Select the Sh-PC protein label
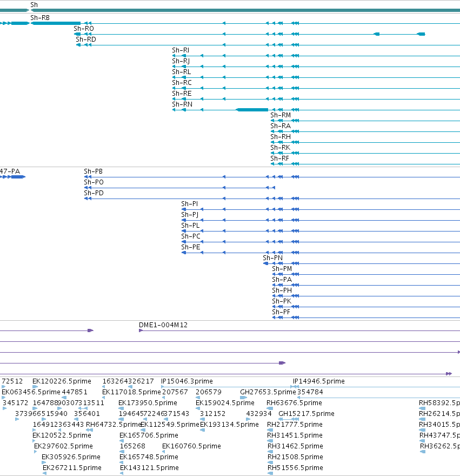This screenshot has height=476, width=460. (191, 236)
